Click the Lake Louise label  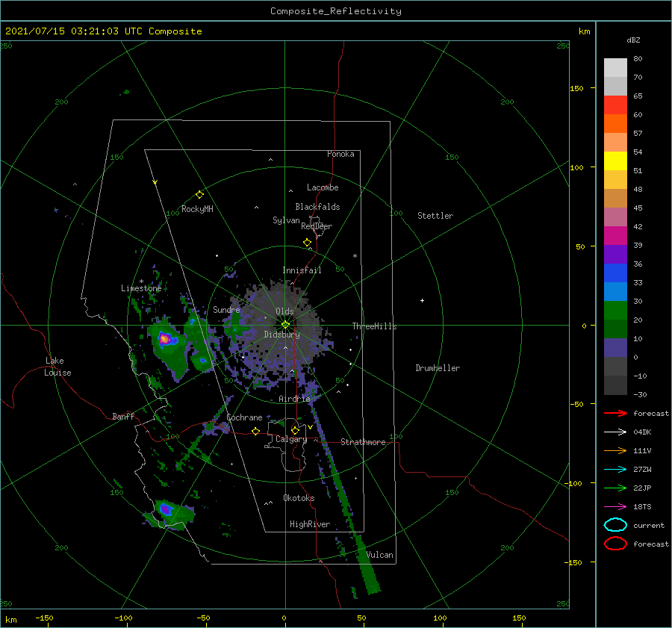[x=57, y=367]
